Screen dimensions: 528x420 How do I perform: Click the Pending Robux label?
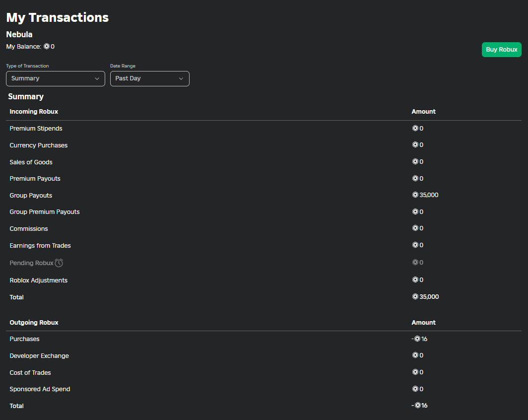click(31, 263)
